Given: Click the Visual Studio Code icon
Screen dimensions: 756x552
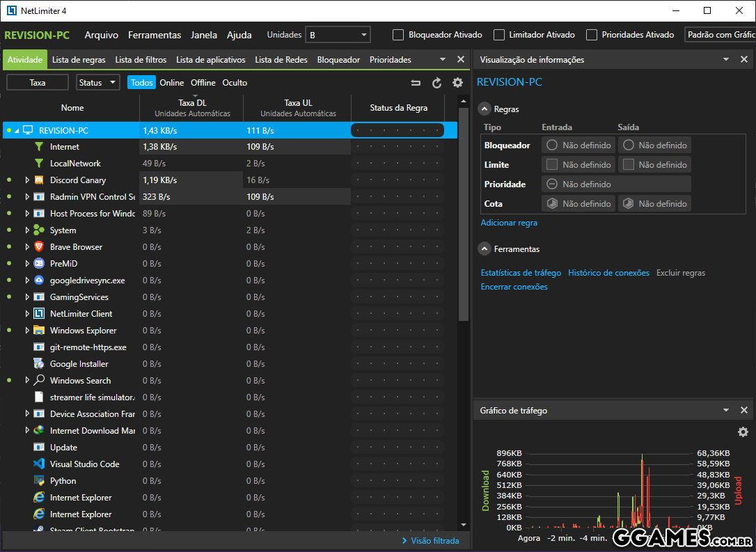Looking at the screenshot, I should coord(39,464).
